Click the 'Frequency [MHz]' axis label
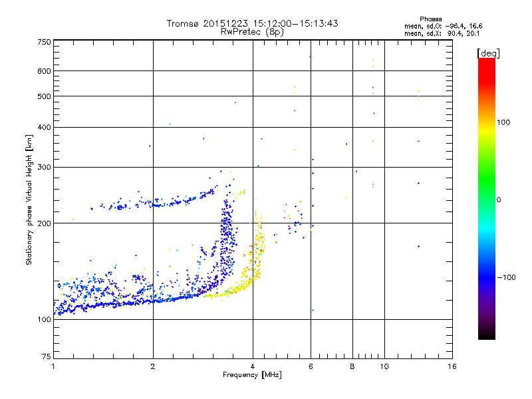This screenshot has width=532, height=399. click(x=252, y=375)
